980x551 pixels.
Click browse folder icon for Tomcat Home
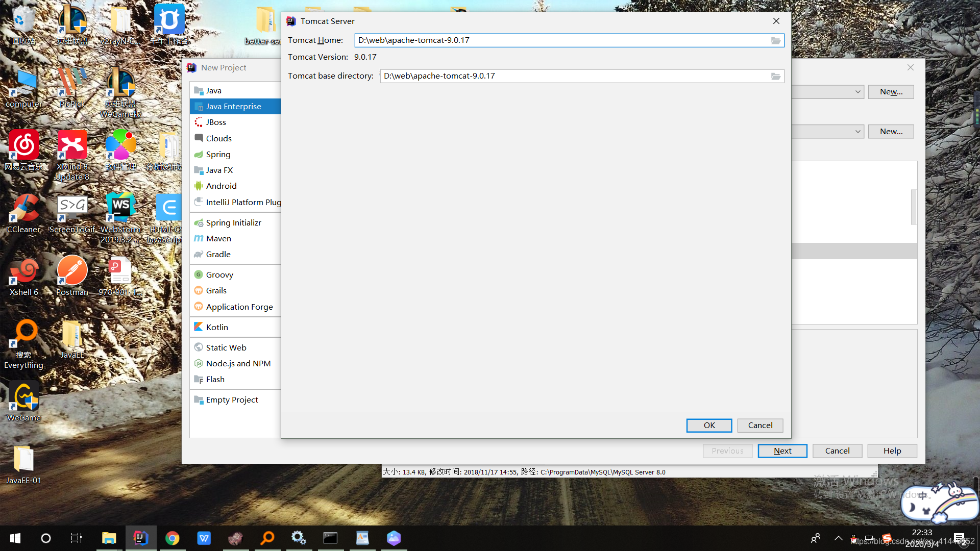[775, 40]
